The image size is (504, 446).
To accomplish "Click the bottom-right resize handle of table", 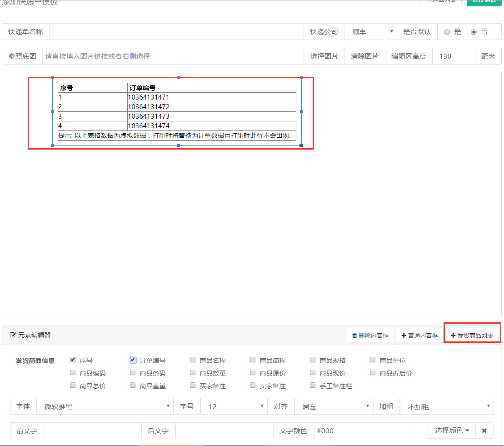I will click(301, 145).
